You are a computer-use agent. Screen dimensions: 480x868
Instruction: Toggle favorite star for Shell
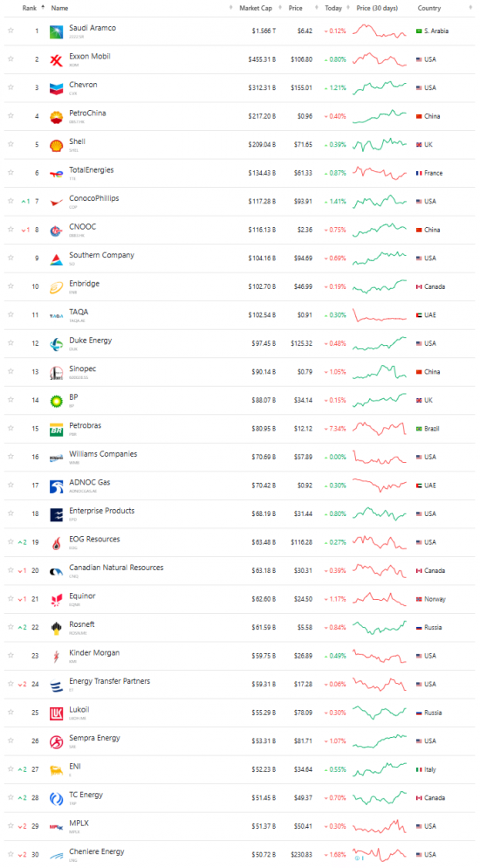10,144
